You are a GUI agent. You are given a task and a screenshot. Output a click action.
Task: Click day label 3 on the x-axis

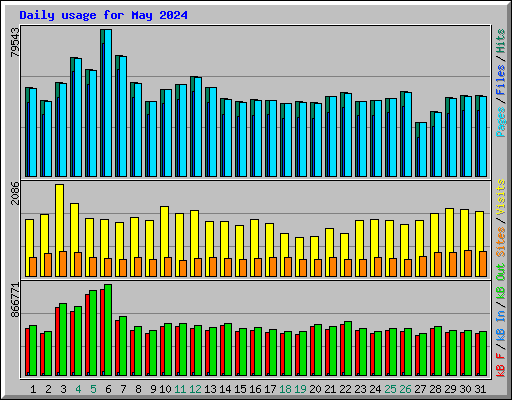tap(63, 389)
